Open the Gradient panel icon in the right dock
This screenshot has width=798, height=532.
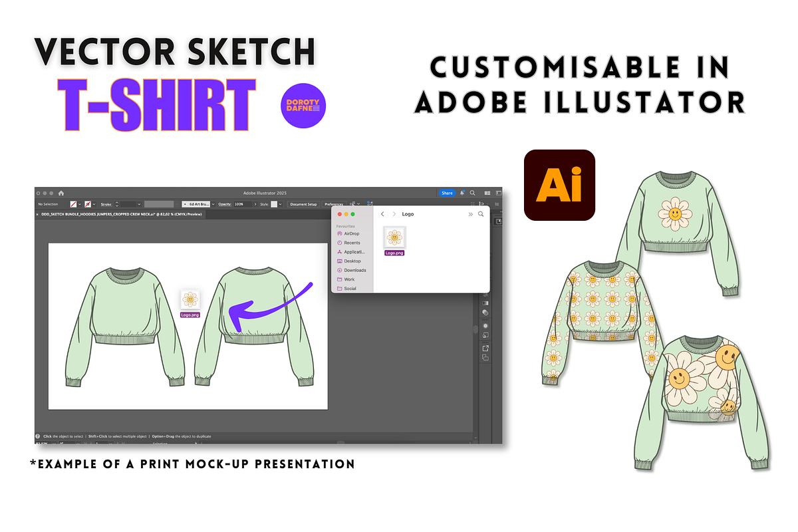[x=485, y=303]
